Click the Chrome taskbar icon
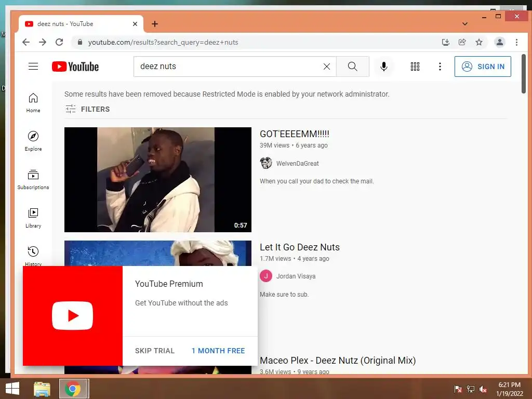 pyautogui.click(x=72, y=389)
